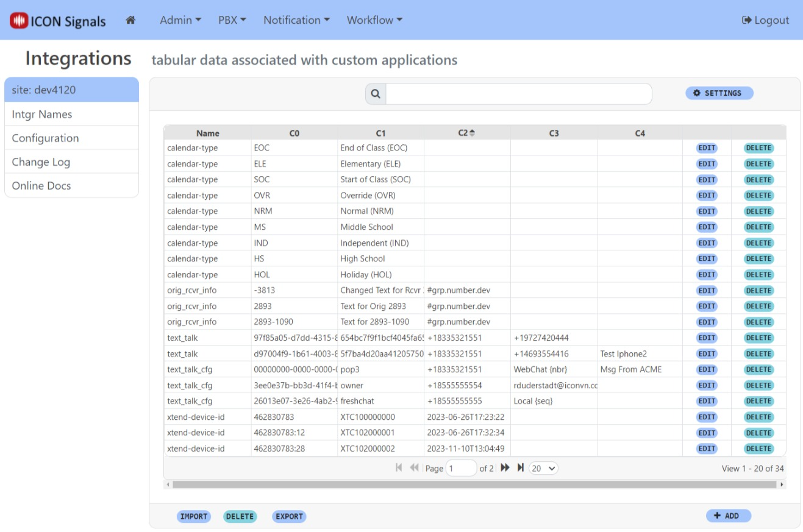
Task: Click the previous page arrow
Action: click(x=415, y=468)
